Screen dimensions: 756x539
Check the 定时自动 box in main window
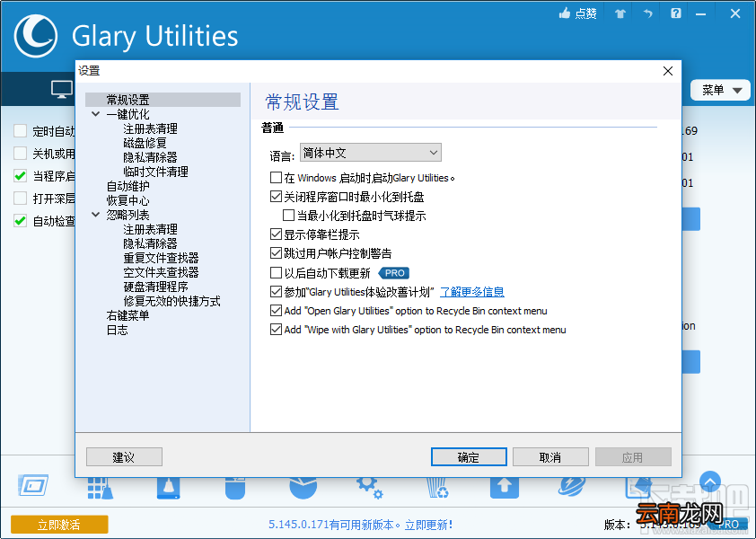pyautogui.click(x=21, y=131)
